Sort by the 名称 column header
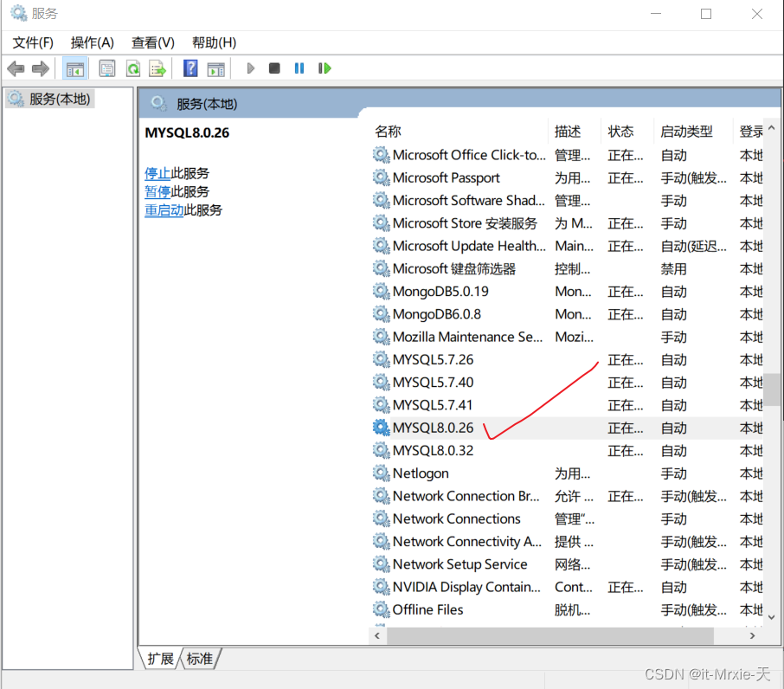 coord(388,132)
